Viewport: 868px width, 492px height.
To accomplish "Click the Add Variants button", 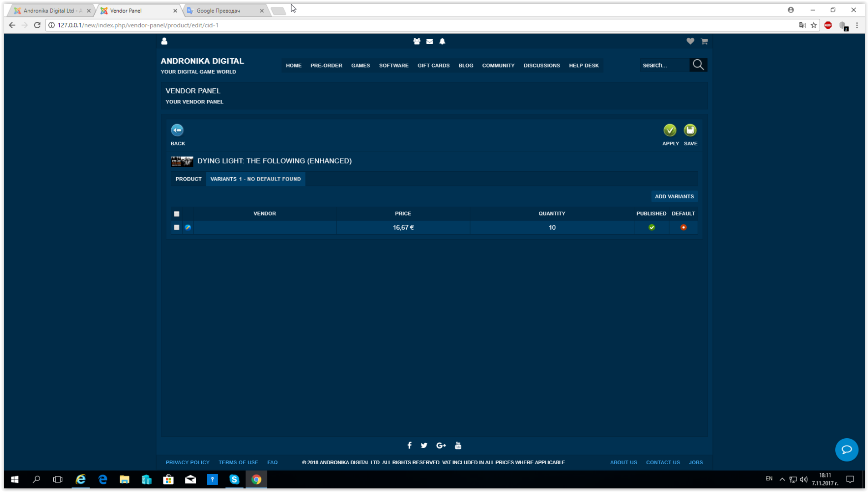I will [674, 196].
